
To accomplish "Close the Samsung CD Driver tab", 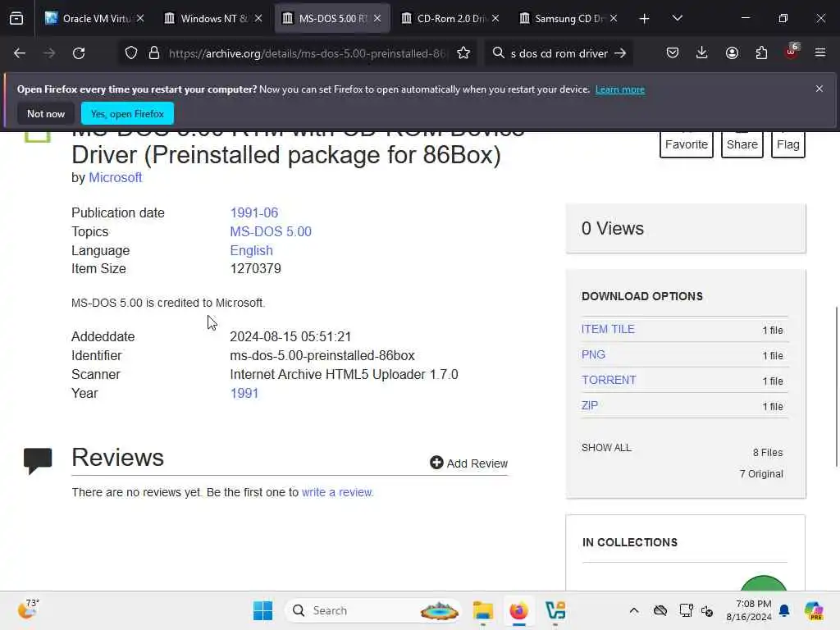I will [x=614, y=18].
